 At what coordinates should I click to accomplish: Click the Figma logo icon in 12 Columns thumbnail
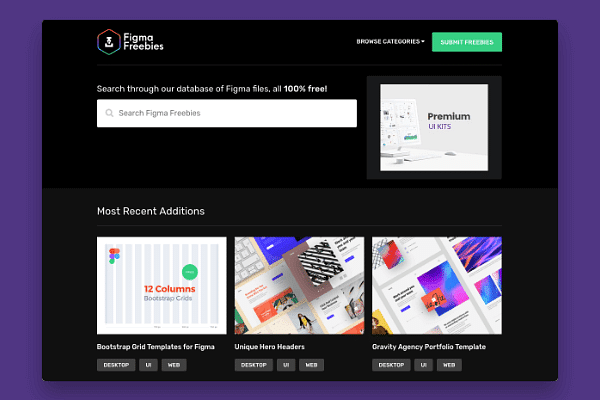[114, 256]
